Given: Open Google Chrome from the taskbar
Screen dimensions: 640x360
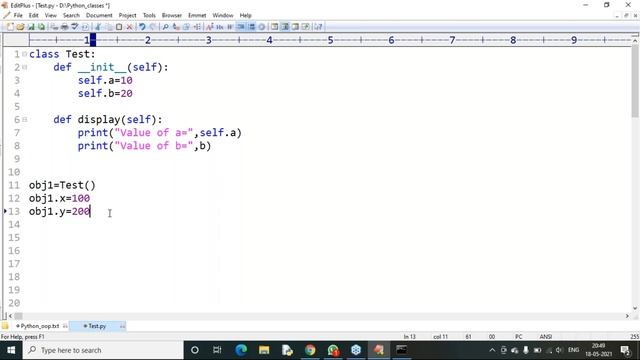Looking at the screenshot, I should tap(310, 350).
